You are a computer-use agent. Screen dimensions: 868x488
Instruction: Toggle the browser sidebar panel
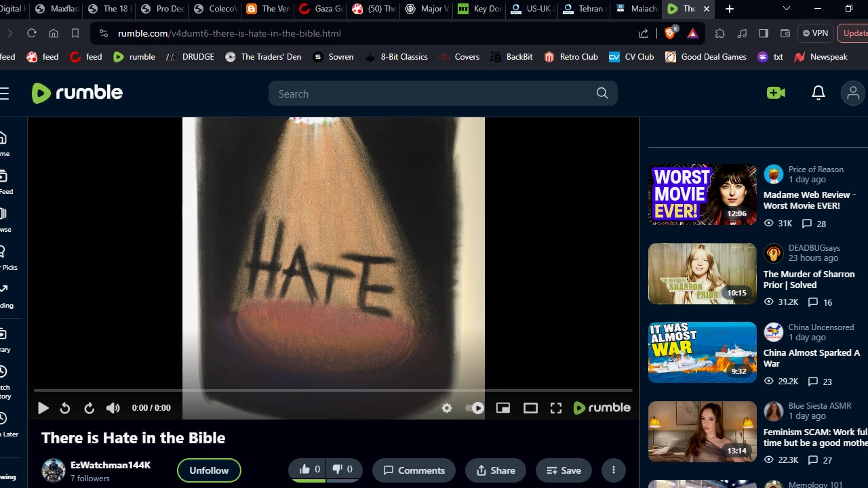[x=764, y=33]
